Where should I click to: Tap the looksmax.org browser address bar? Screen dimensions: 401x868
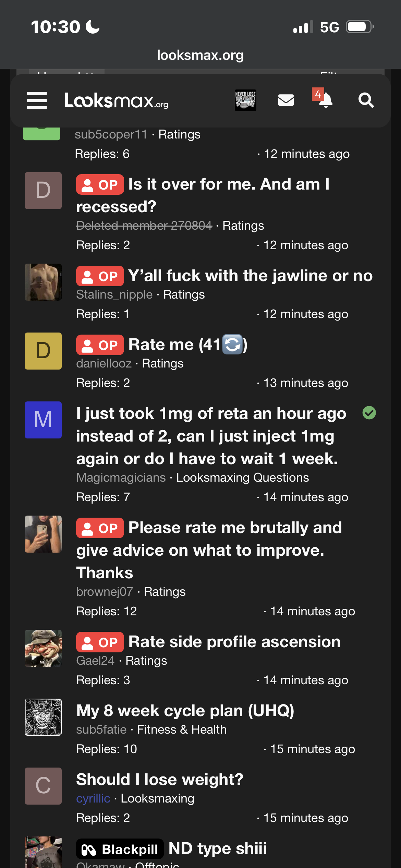point(200,55)
